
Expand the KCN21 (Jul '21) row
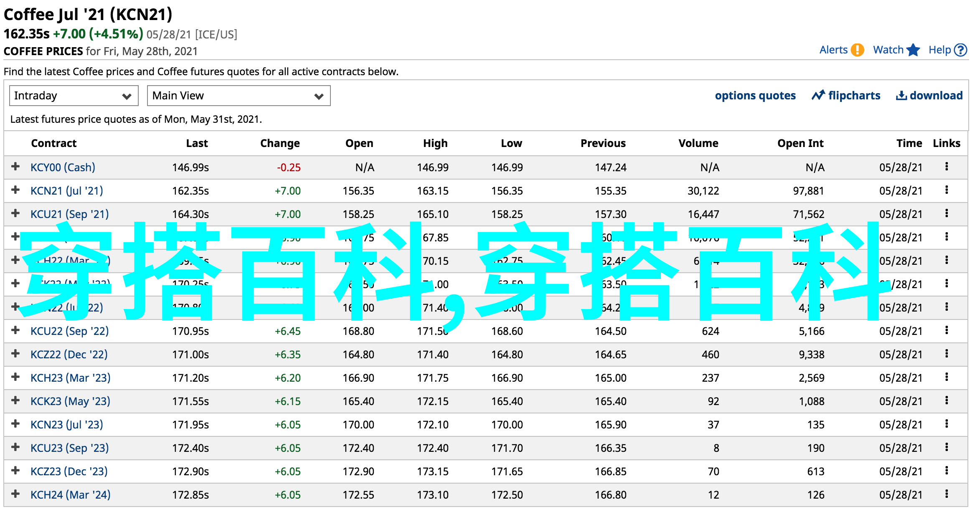[x=15, y=190]
